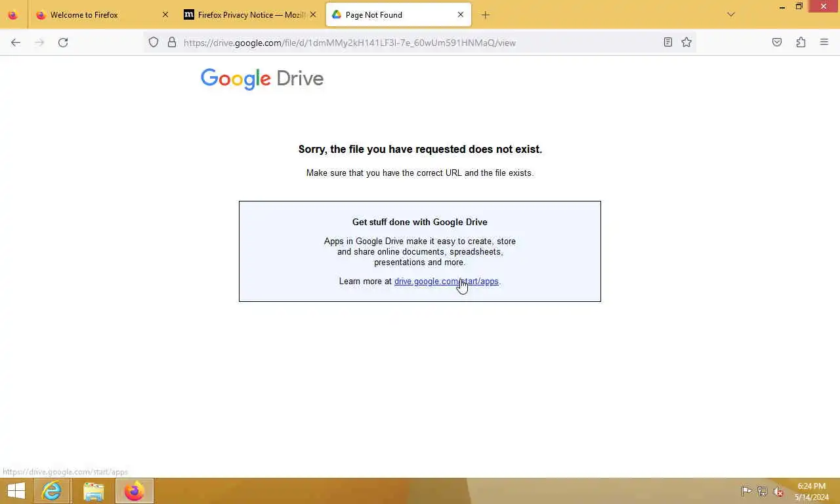
Task: Reload the current page
Action: click(x=63, y=43)
